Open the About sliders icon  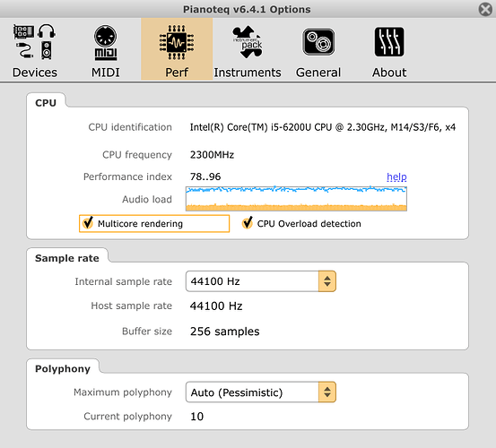[389, 42]
